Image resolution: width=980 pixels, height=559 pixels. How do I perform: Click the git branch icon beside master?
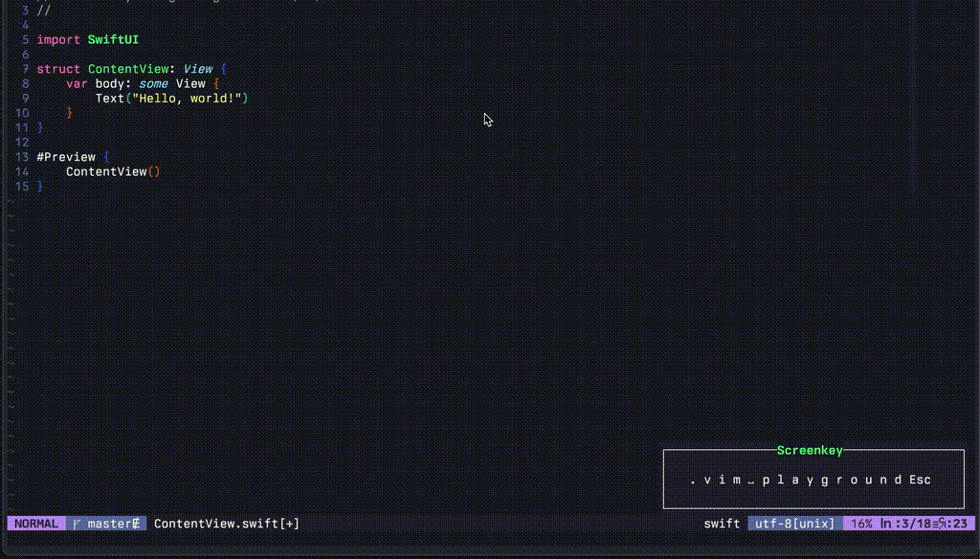(x=75, y=524)
